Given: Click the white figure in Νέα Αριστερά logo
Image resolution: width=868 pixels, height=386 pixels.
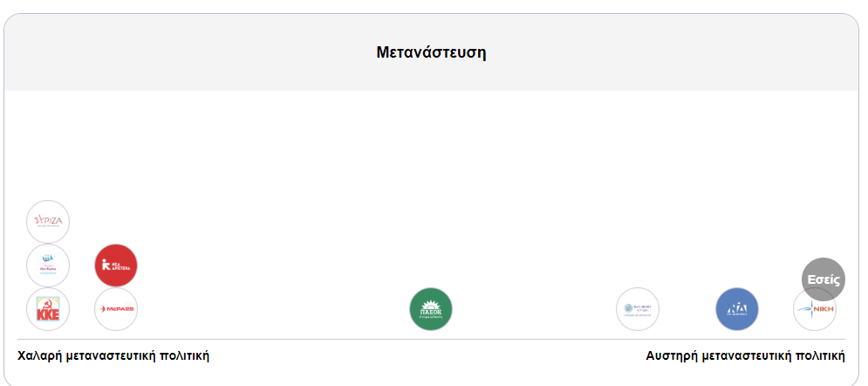Looking at the screenshot, I should pyautogui.click(x=106, y=265).
